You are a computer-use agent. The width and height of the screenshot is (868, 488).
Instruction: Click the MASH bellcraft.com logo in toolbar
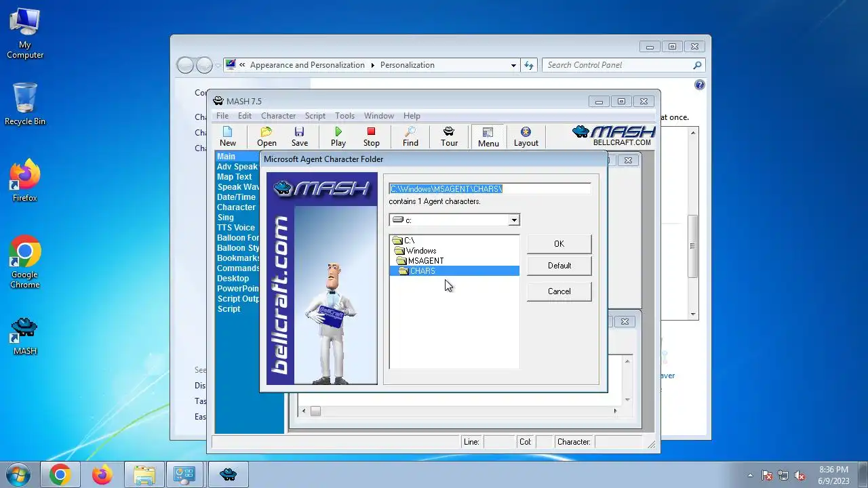[x=614, y=136]
